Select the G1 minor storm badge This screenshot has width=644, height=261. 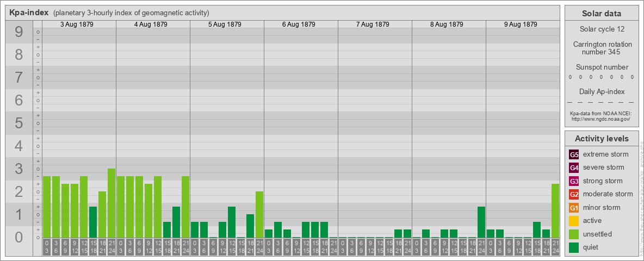click(x=574, y=208)
